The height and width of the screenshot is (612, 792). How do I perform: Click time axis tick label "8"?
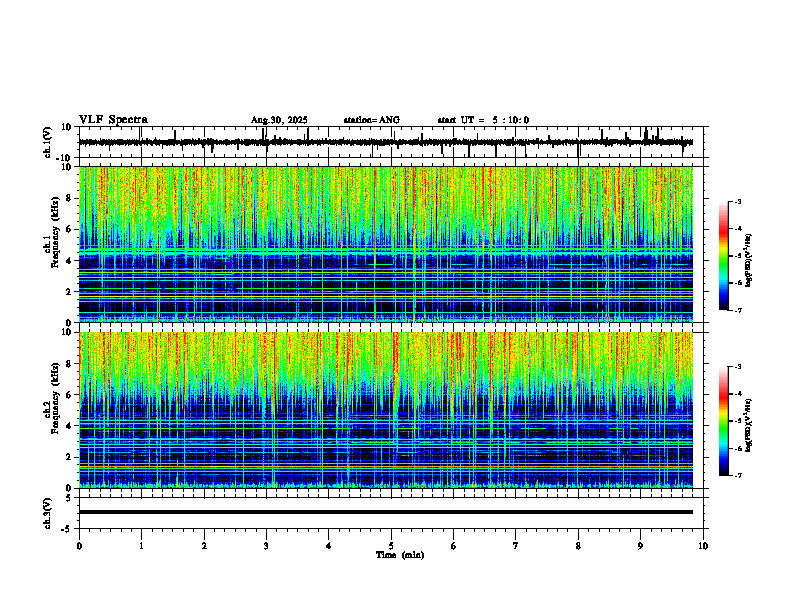[x=578, y=546]
